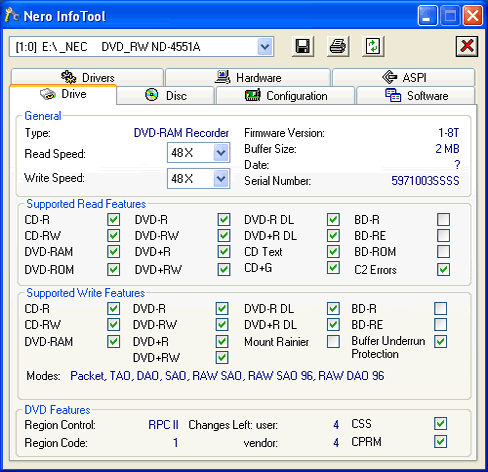Toggle the CPRM checkbox
This screenshot has height=472, width=488.
441,441
